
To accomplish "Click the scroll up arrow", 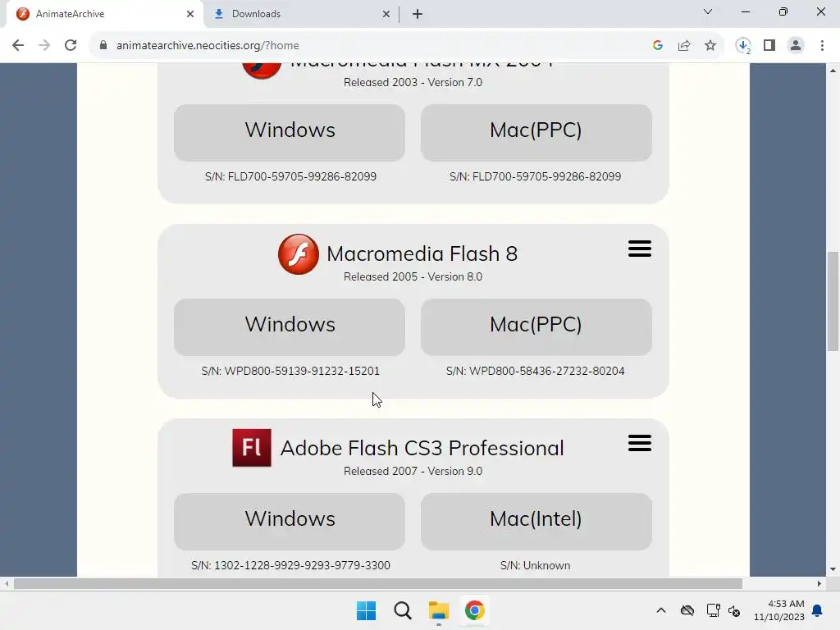I will tap(833, 71).
